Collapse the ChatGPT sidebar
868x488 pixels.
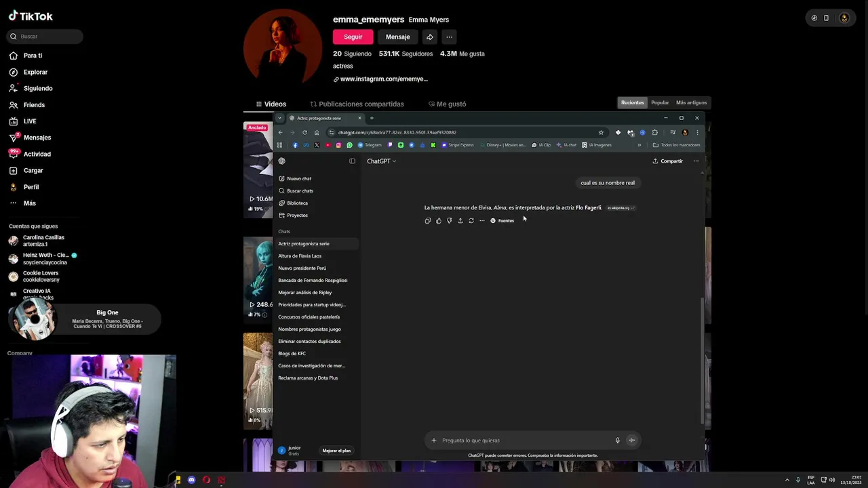pyautogui.click(x=352, y=161)
